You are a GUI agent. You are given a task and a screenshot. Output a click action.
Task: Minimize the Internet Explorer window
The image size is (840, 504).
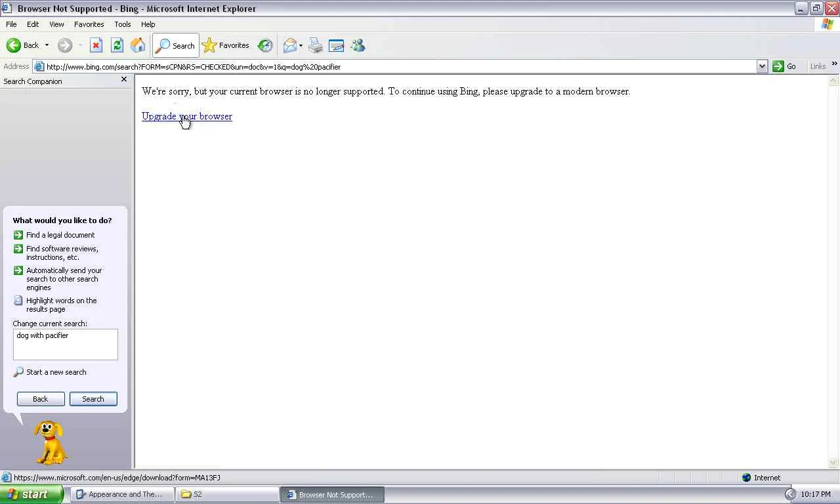(x=801, y=8)
